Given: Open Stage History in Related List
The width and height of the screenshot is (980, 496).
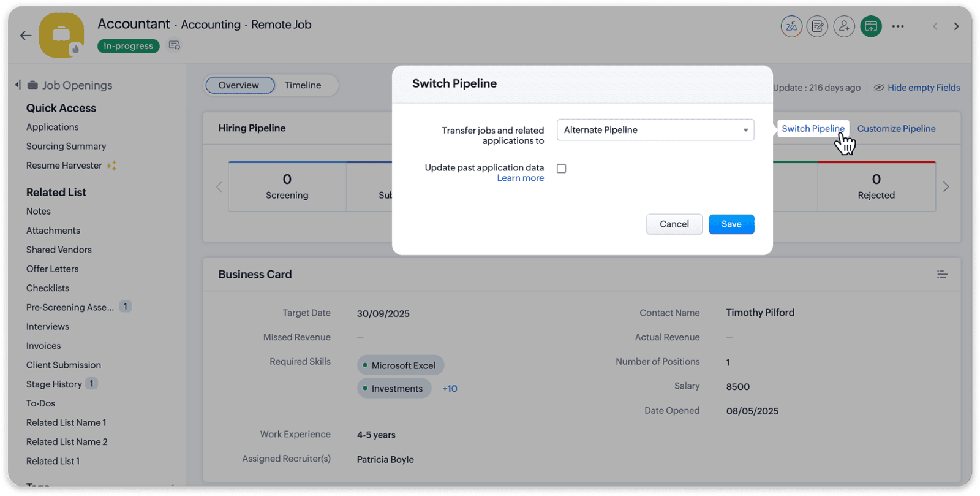Looking at the screenshot, I should pyautogui.click(x=54, y=384).
